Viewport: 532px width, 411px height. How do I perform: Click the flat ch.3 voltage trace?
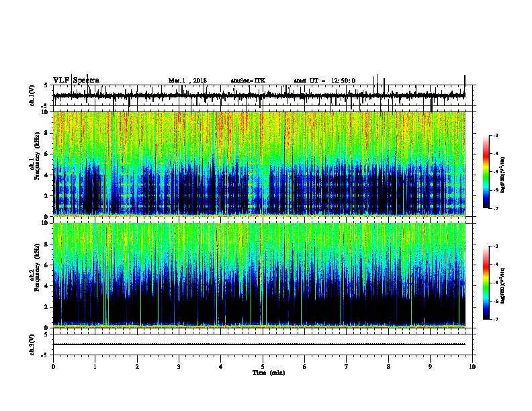click(259, 345)
